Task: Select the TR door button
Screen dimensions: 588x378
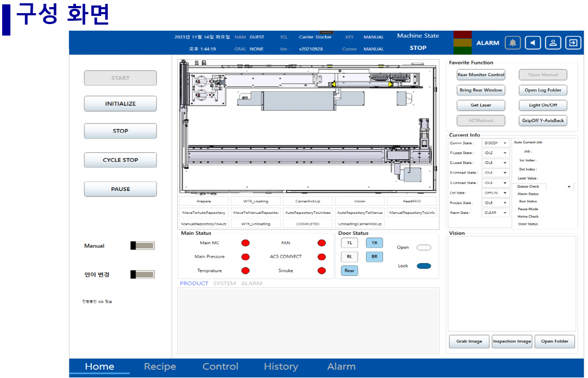Action: click(374, 243)
